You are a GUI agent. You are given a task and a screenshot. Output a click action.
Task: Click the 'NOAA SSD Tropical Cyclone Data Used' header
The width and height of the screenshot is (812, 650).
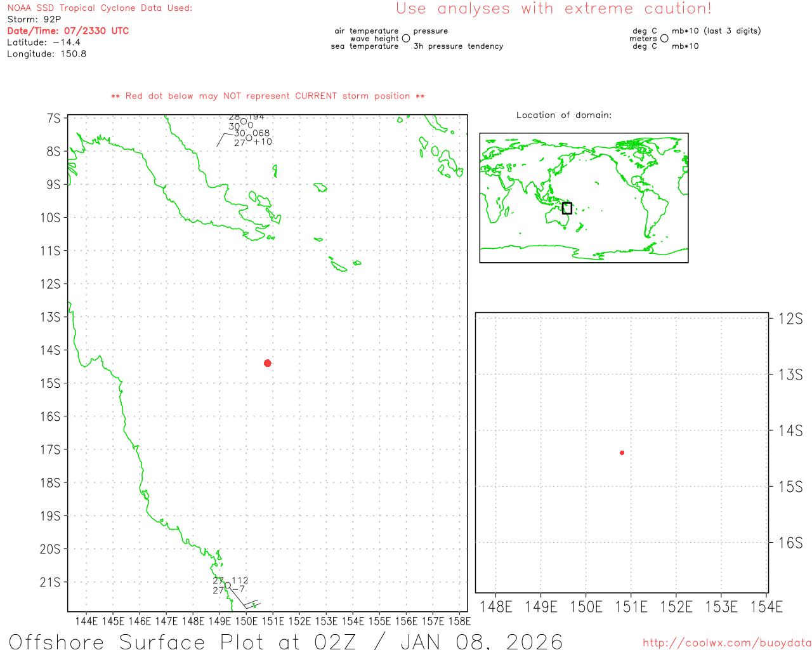coord(100,8)
